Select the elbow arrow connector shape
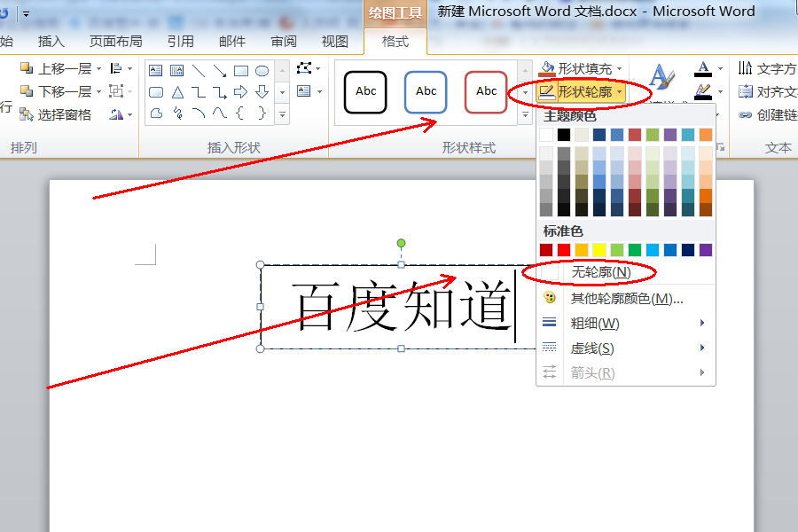 (220, 92)
